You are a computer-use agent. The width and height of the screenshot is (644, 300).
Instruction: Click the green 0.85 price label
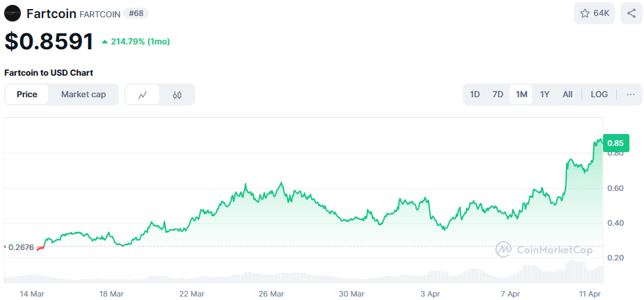tap(616, 143)
